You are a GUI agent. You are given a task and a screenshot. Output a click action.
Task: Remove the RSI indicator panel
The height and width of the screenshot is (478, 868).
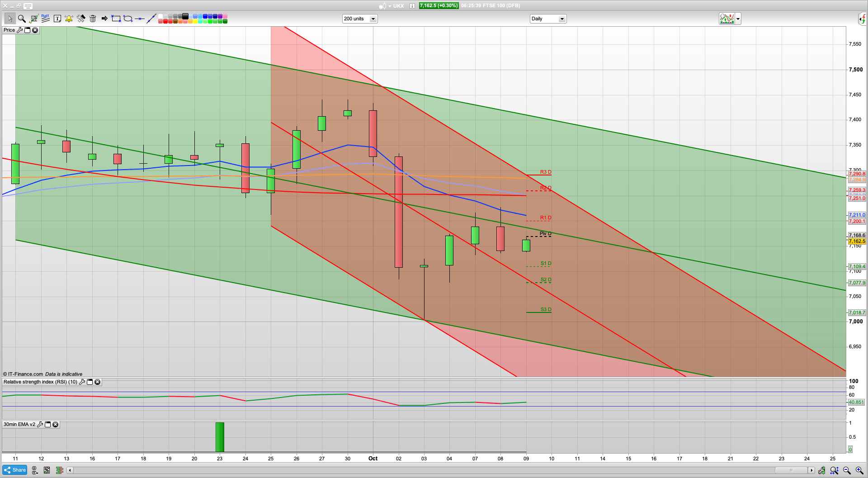coord(97,382)
